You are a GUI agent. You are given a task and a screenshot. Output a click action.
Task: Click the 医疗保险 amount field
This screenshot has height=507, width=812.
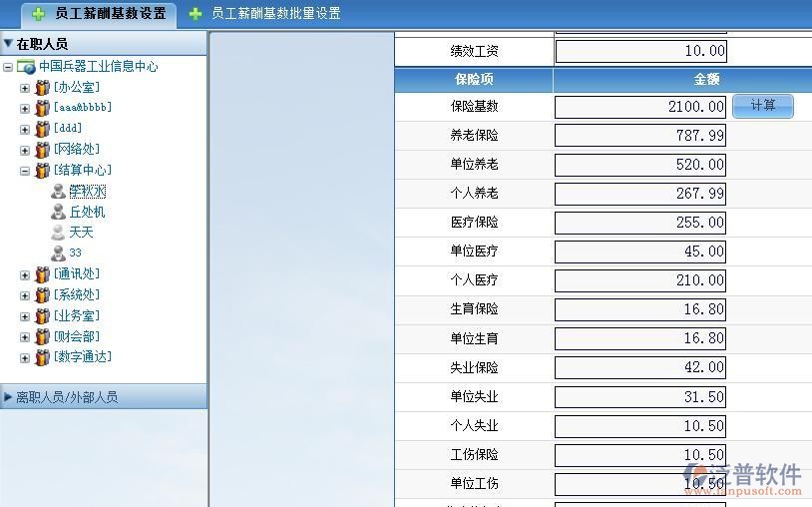(640, 223)
